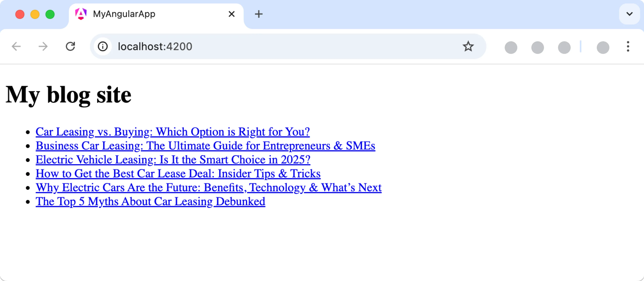Open the Chrome three-dot menu

[628, 46]
